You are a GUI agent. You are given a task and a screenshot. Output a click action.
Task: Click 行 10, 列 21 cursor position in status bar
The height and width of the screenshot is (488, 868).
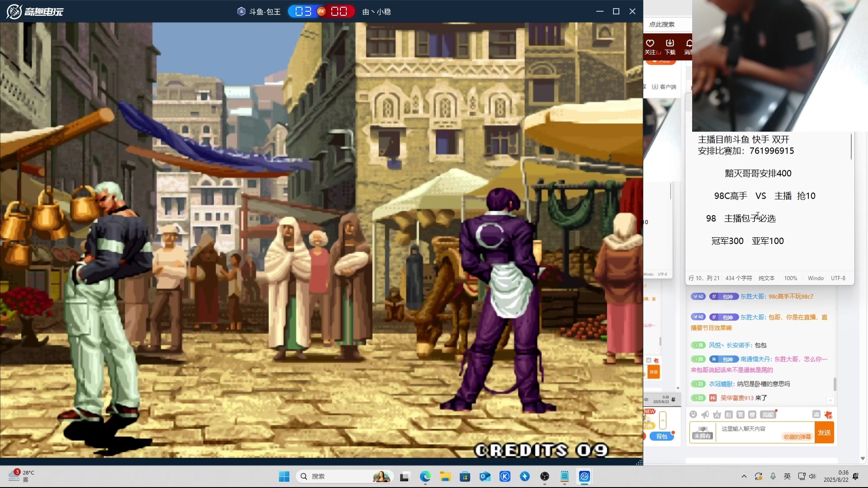[704, 278]
